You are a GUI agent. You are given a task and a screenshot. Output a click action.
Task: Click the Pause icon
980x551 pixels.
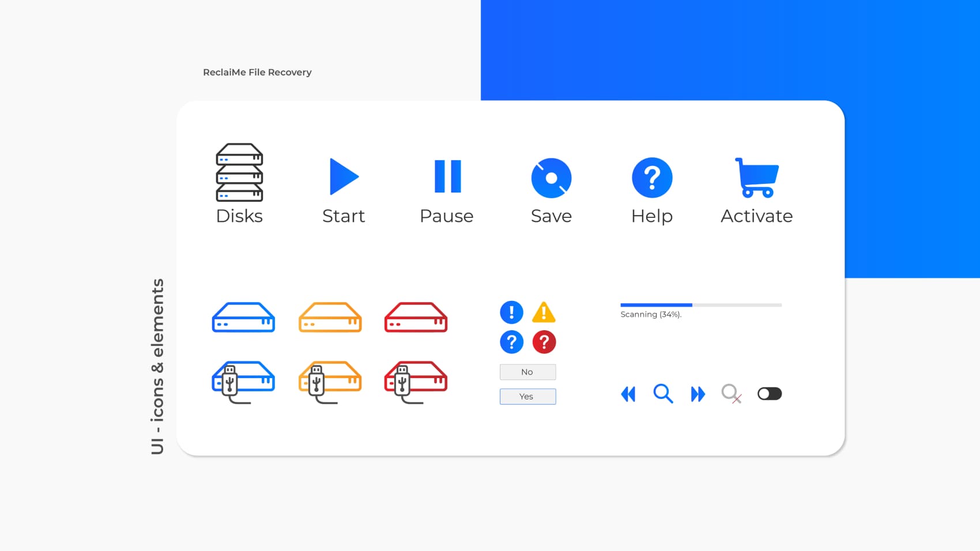pos(447,176)
